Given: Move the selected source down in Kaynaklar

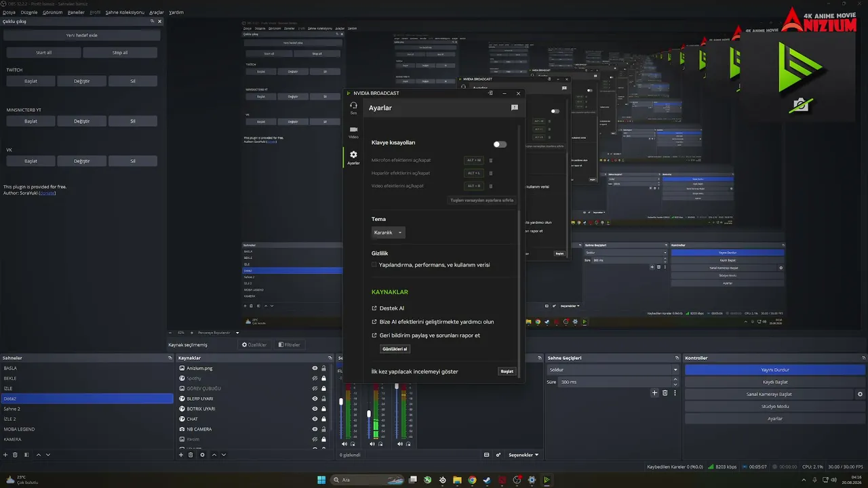Looking at the screenshot, I should point(223,455).
